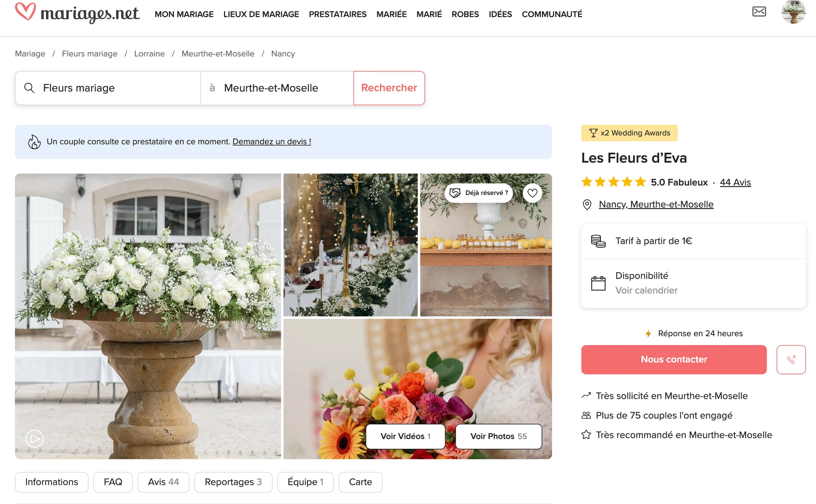Switch to the Avis 44 tab
The image size is (816, 504).
[x=163, y=482]
